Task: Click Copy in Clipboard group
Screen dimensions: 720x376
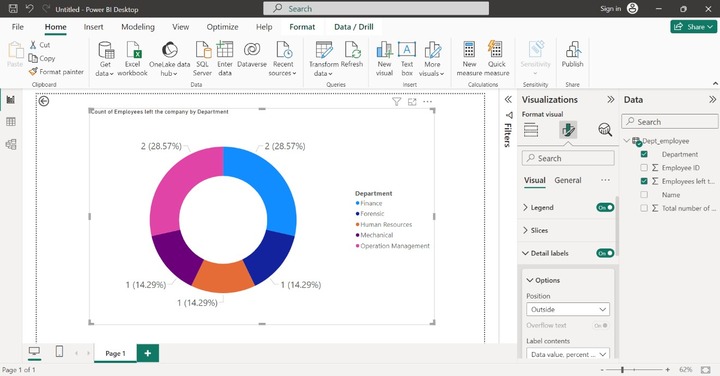Action: 42,58
